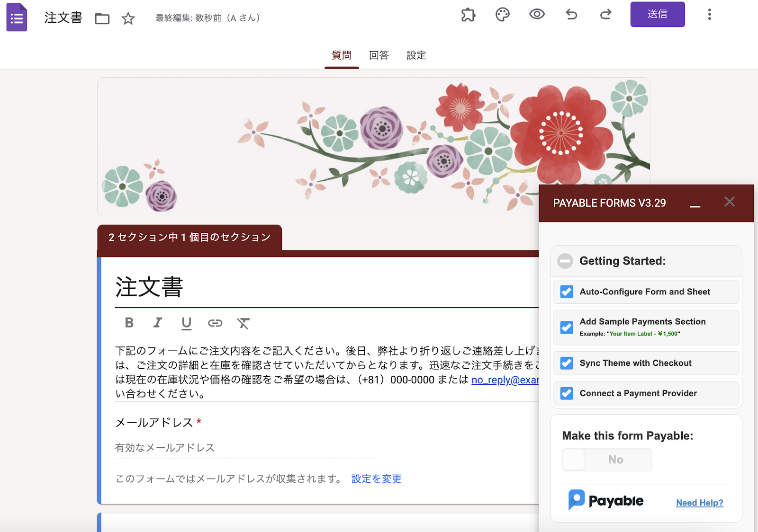Screen dimensions: 758x532
Task: Select the floral header image
Action: pyautogui.click(x=374, y=147)
